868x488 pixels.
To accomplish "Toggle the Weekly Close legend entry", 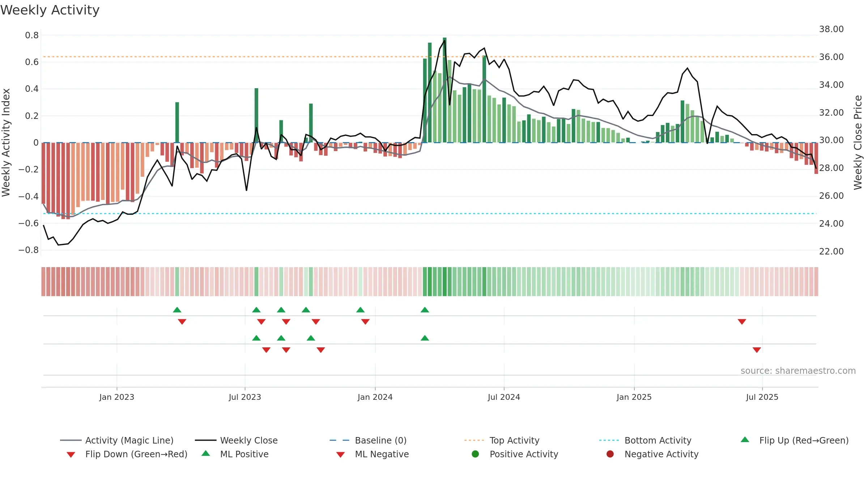I will (236, 440).
